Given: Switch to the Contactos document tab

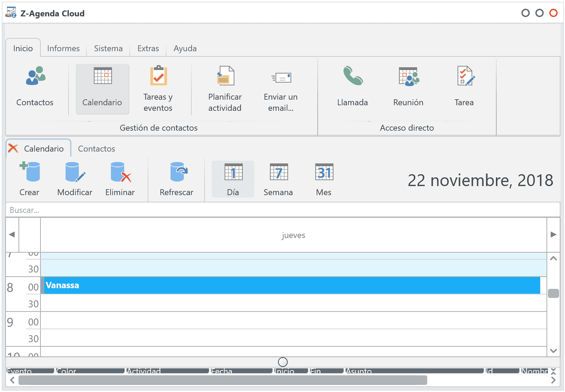Looking at the screenshot, I should [x=97, y=149].
